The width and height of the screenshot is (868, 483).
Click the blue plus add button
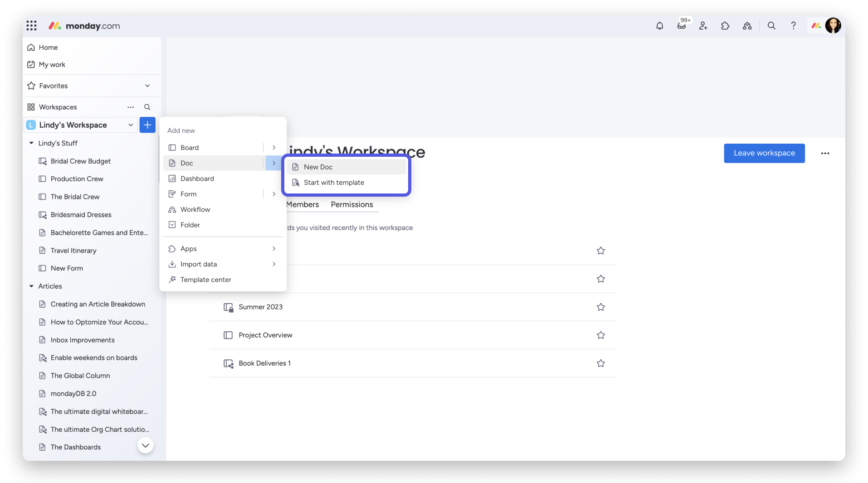[147, 125]
